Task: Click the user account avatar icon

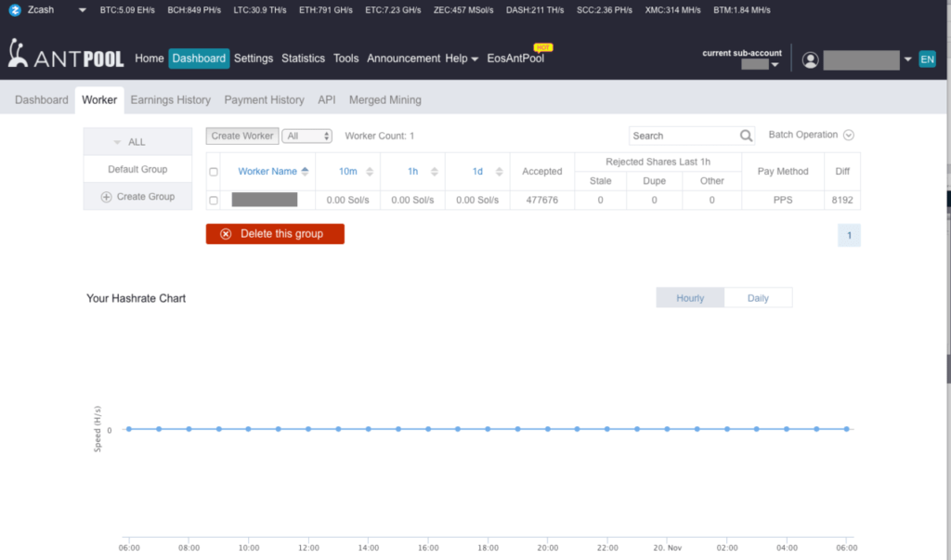Action: tap(811, 59)
